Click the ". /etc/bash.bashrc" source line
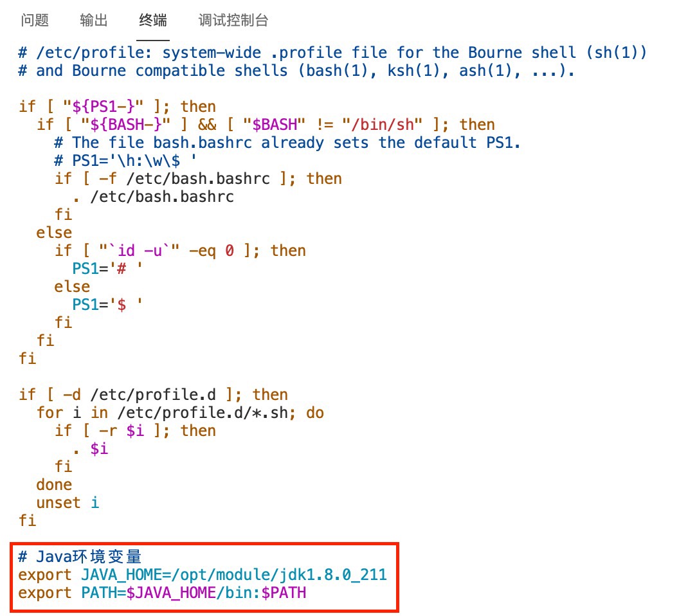This screenshot has height=616, width=697. click(x=153, y=197)
